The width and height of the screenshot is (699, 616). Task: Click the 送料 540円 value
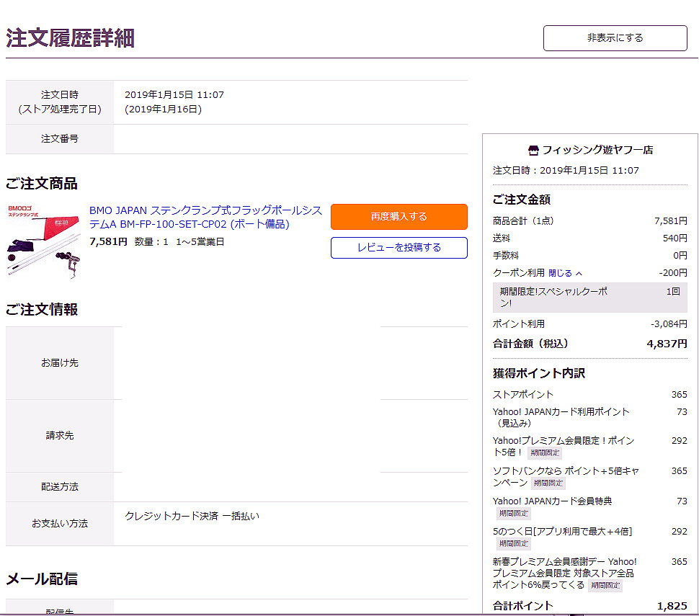[675, 238]
